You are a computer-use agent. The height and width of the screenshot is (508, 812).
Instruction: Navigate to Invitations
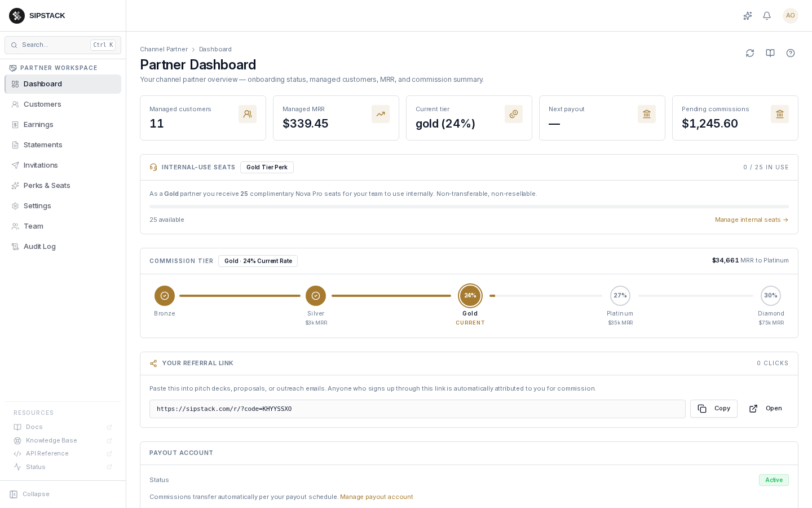pos(63,165)
